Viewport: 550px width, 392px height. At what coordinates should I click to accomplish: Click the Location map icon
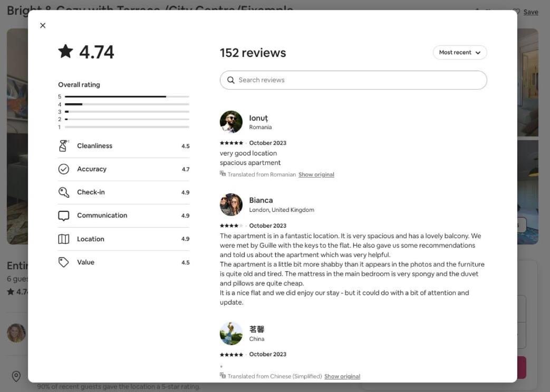click(x=63, y=239)
